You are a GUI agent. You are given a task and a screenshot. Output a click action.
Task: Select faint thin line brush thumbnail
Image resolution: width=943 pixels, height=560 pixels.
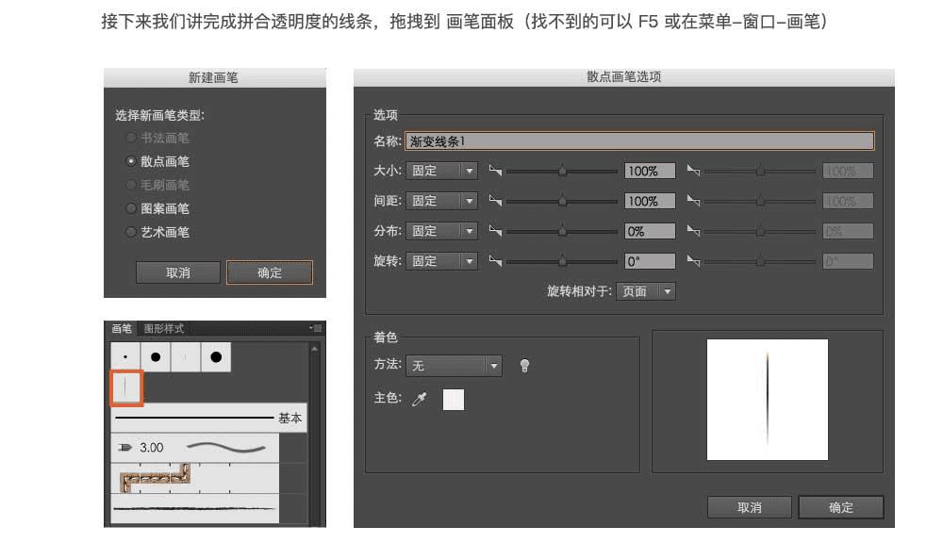pyautogui.click(x=185, y=356)
